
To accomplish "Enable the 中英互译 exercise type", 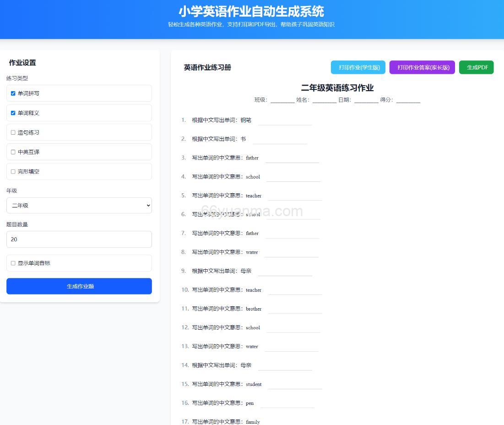I will click(x=13, y=152).
